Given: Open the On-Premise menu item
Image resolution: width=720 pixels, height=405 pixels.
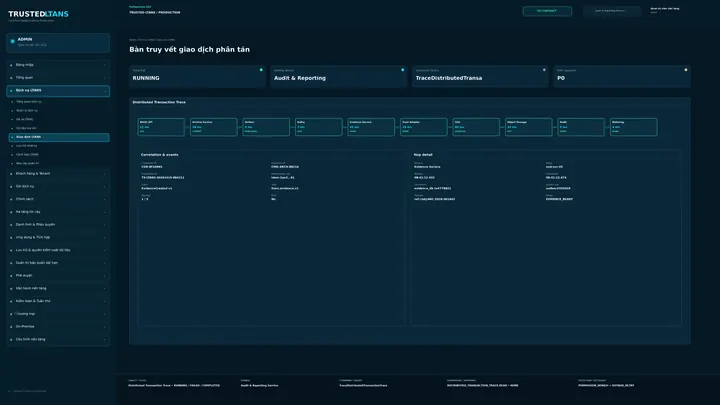Looking at the screenshot, I should point(58,327).
